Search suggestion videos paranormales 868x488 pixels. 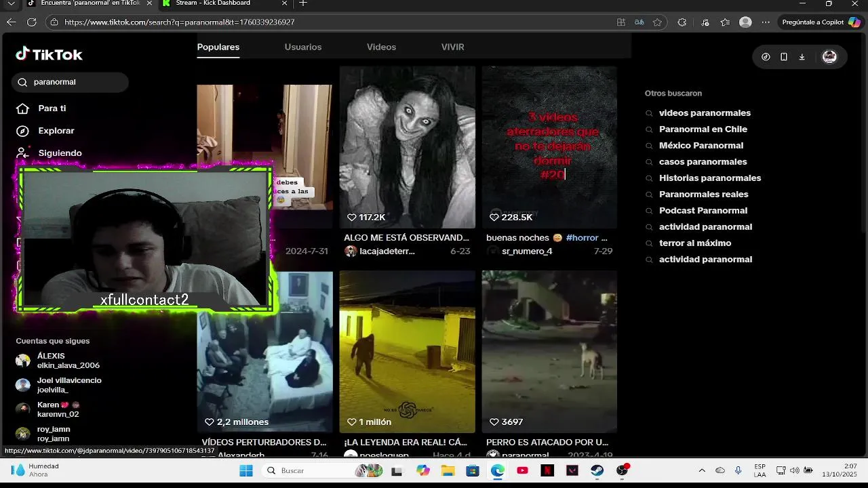click(x=705, y=113)
